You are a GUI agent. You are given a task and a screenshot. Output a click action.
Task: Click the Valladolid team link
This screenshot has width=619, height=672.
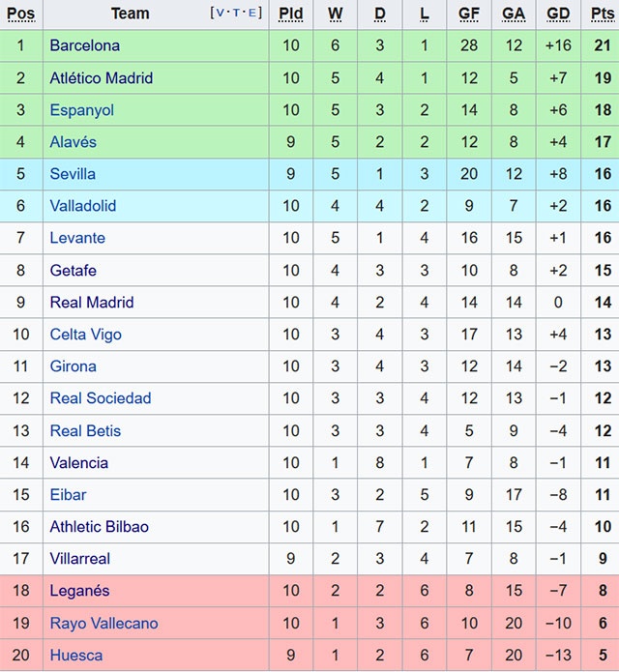[83, 206]
